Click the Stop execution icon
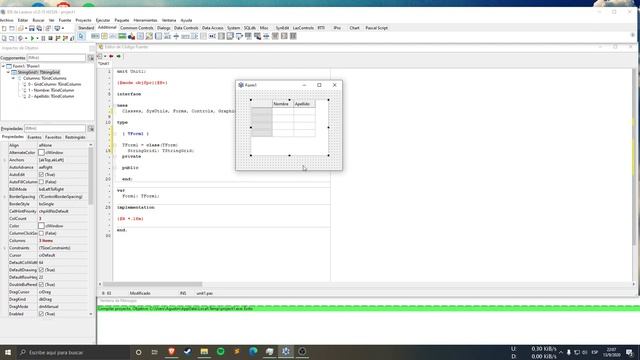The width and height of the screenshot is (640, 360). click(50, 38)
